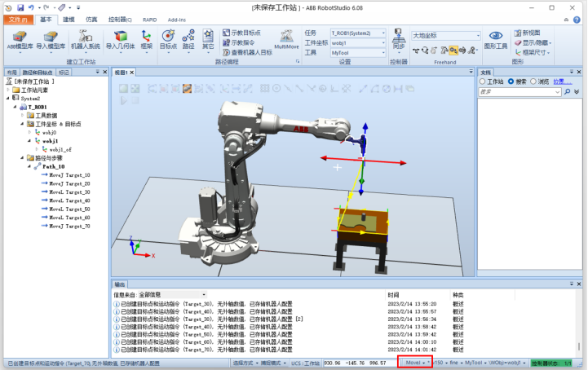Expand the 工作站元素 tree node
The height and width of the screenshot is (370, 588).
[8, 90]
